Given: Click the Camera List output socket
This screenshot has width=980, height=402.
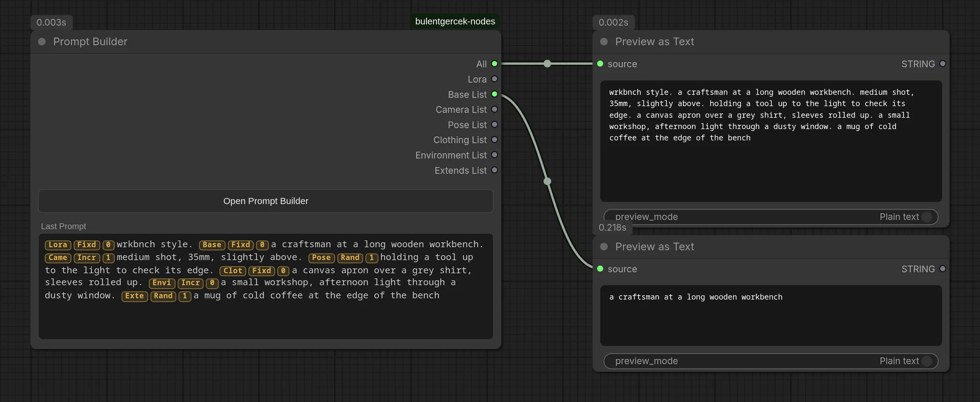Looking at the screenshot, I should tap(494, 109).
